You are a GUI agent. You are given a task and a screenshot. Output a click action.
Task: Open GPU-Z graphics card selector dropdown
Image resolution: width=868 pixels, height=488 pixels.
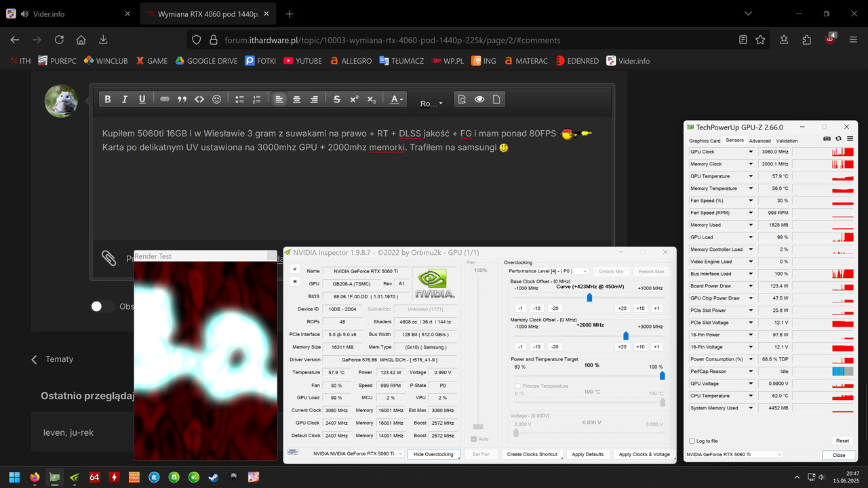pyautogui.click(x=734, y=455)
